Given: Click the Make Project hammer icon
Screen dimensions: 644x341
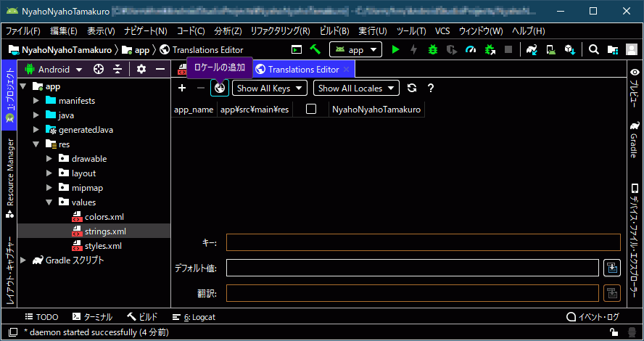Looking at the screenshot, I should click(x=315, y=50).
